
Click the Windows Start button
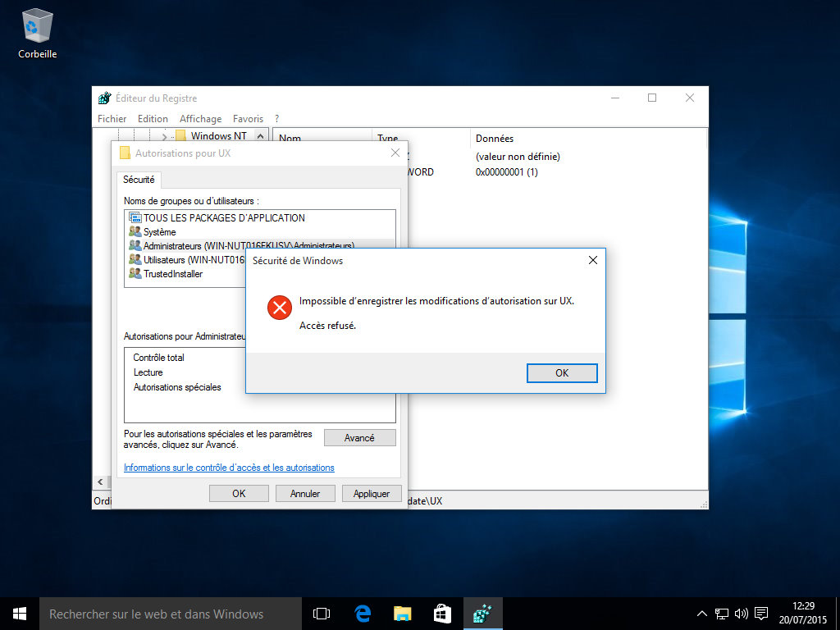coord(19,614)
